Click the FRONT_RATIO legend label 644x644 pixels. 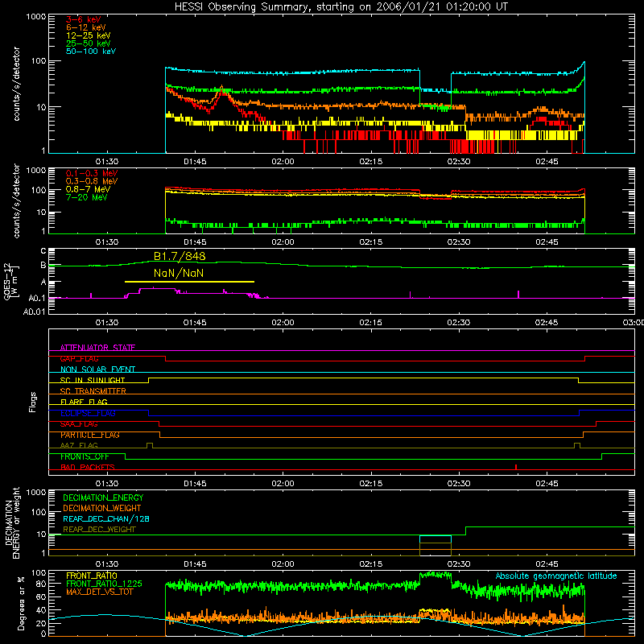(92, 576)
